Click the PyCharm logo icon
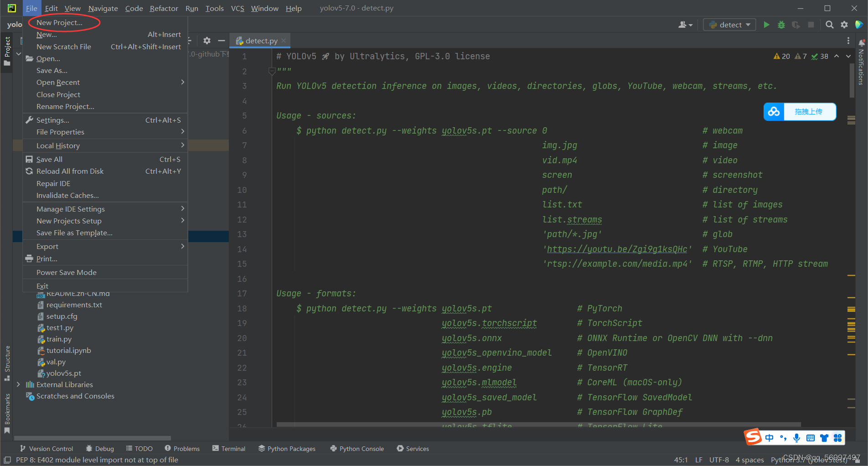 [12, 8]
